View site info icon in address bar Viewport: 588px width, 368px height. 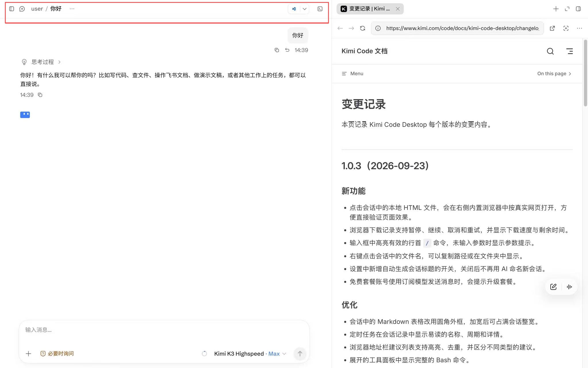click(x=378, y=28)
